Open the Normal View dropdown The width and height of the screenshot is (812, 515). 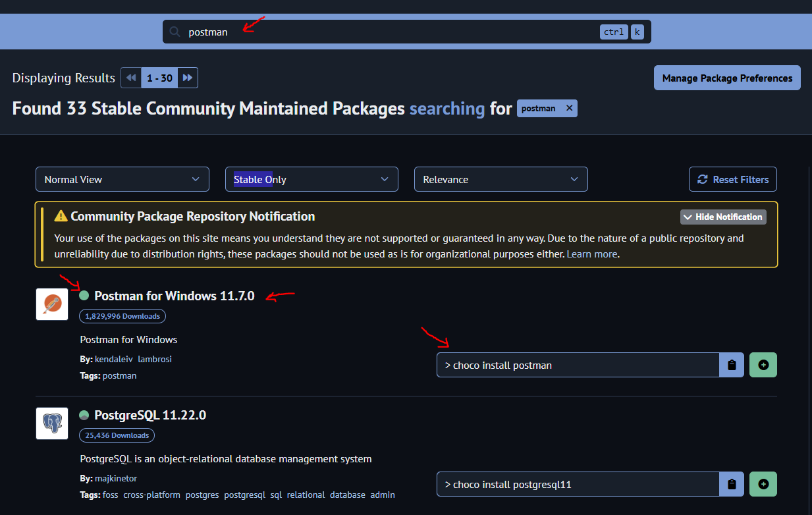click(122, 179)
